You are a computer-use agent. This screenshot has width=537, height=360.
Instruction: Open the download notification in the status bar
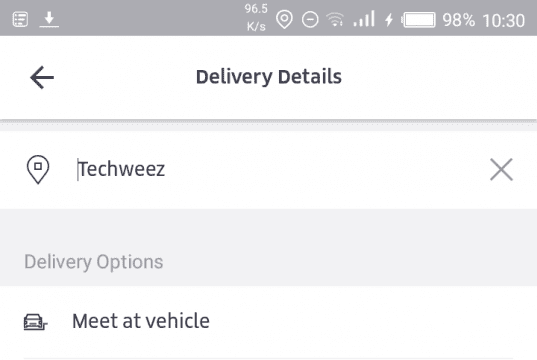[49, 19]
